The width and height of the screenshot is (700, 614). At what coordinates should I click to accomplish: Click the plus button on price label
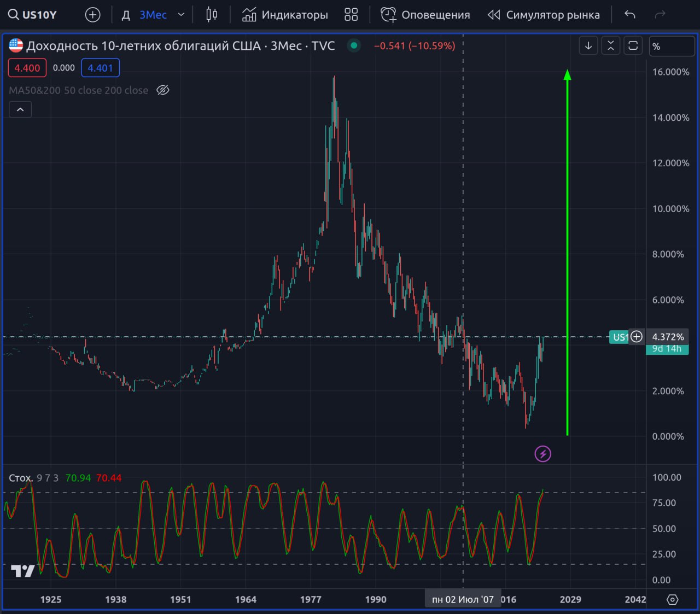[x=637, y=337]
